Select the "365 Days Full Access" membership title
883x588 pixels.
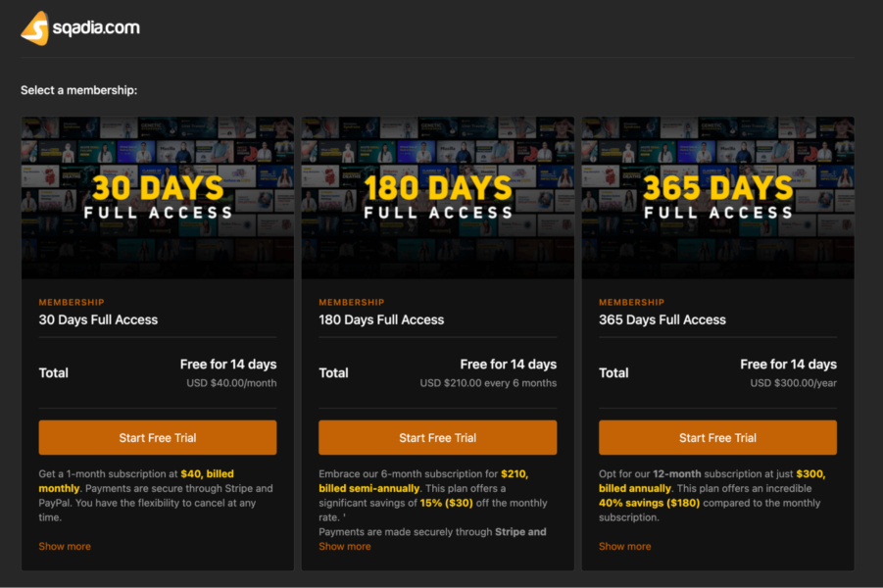(x=662, y=319)
